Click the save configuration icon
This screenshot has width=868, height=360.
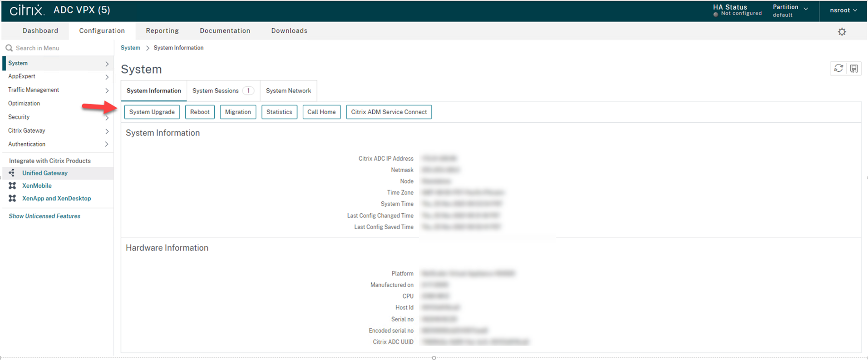tap(854, 68)
